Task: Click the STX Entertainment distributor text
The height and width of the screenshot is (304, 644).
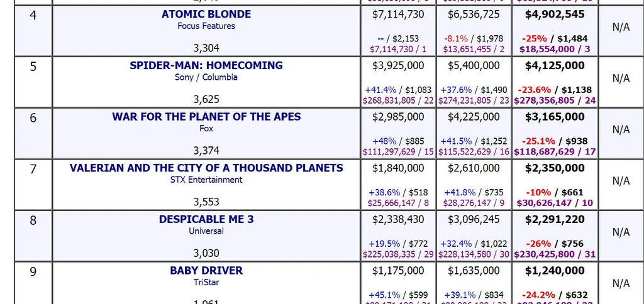Action: tap(206, 180)
